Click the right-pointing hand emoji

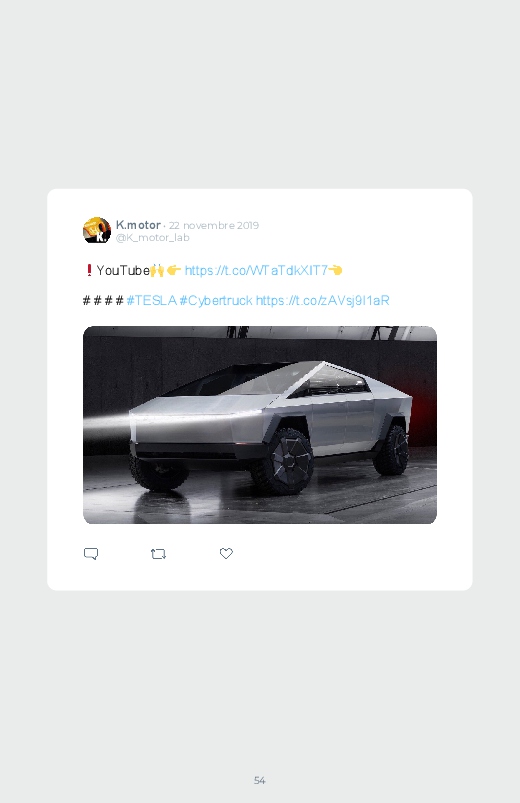point(174,270)
